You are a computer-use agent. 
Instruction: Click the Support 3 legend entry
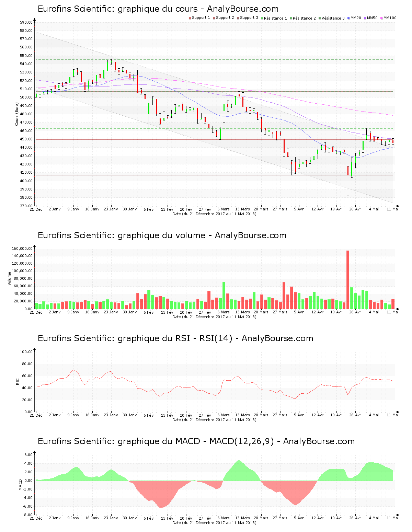pyautogui.click(x=248, y=18)
